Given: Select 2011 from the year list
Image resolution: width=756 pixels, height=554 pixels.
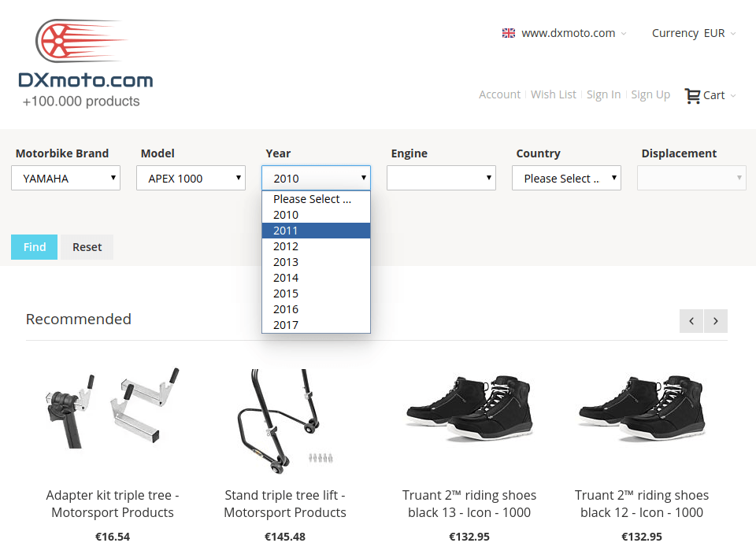Looking at the screenshot, I should (316, 231).
